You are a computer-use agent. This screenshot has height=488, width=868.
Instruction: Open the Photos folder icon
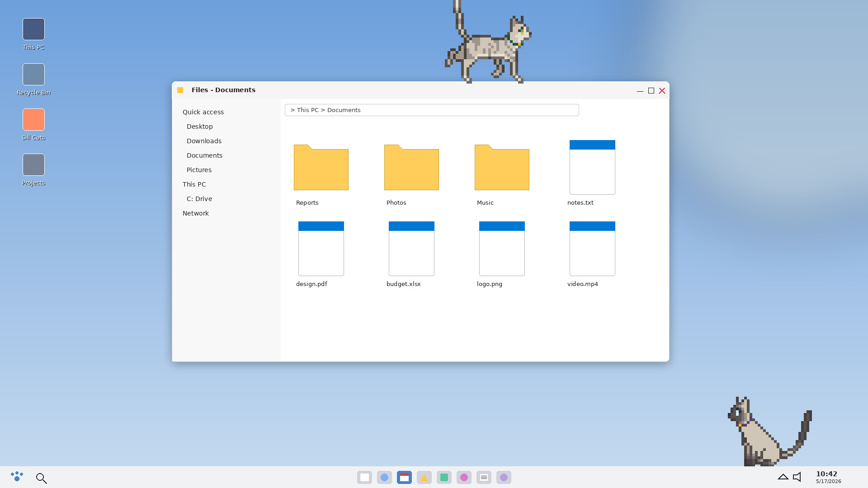411,167
